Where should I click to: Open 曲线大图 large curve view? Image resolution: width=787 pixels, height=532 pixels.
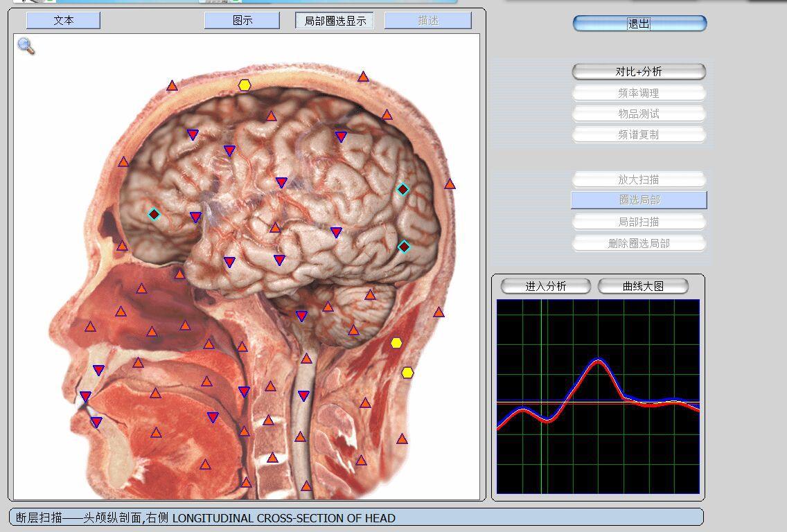click(643, 286)
